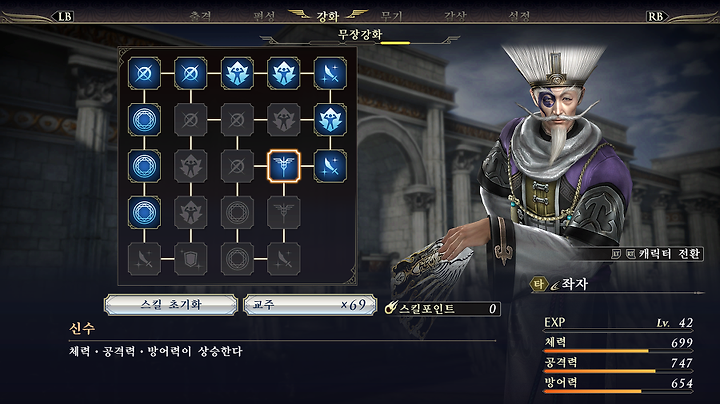Image resolution: width=720 pixels, height=404 pixels.
Task: Select the active figure node below the top-right sword
Action: pyautogui.click(x=330, y=119)
